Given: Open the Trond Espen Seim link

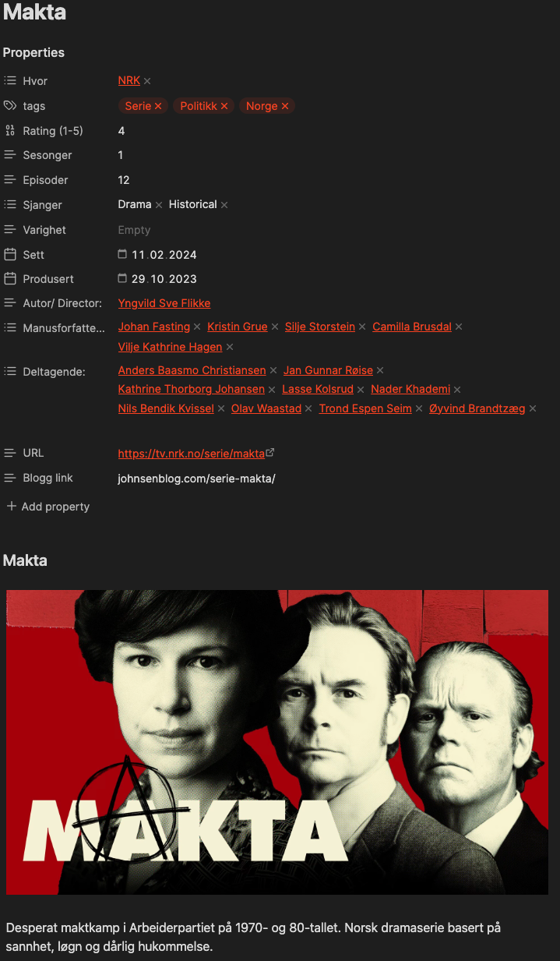Looking at the screenshot, I should [x=365, y=408].
